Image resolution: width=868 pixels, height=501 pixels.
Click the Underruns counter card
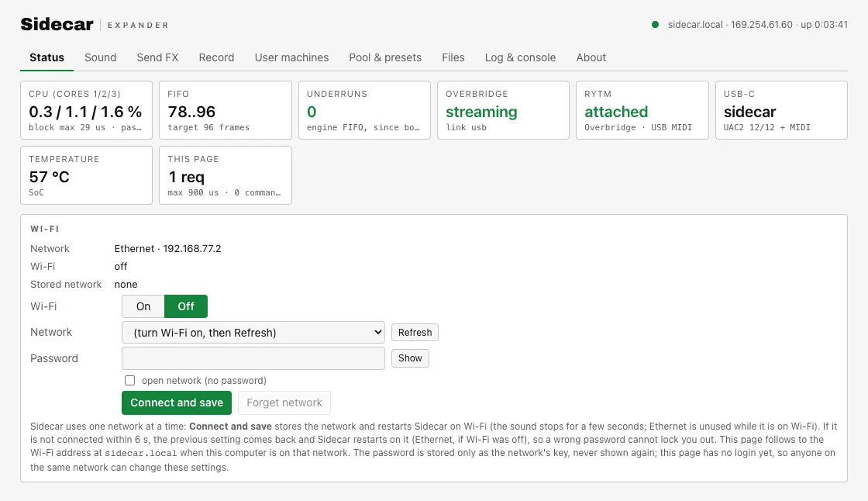[364, 110]
